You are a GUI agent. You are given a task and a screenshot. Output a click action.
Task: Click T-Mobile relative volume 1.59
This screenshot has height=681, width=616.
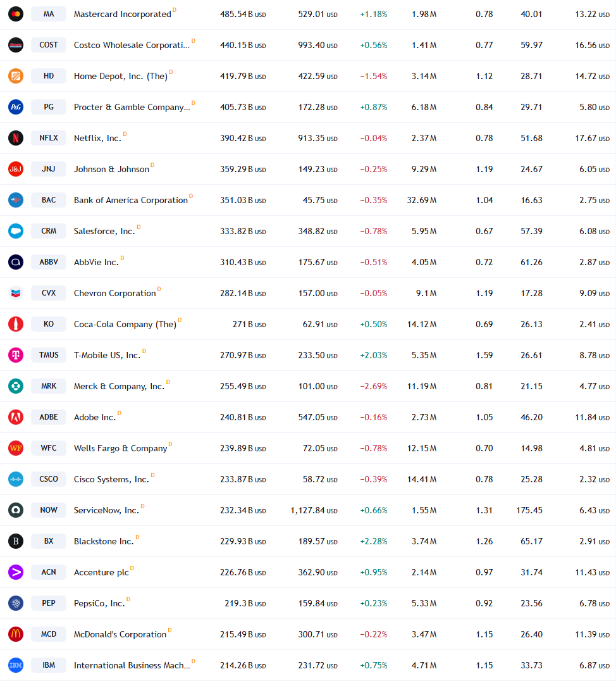pos(484,355)
